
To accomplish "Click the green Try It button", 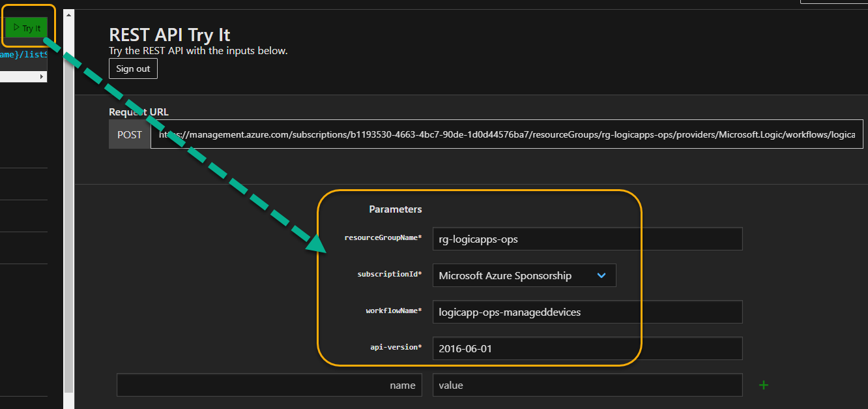I will 27,28.
